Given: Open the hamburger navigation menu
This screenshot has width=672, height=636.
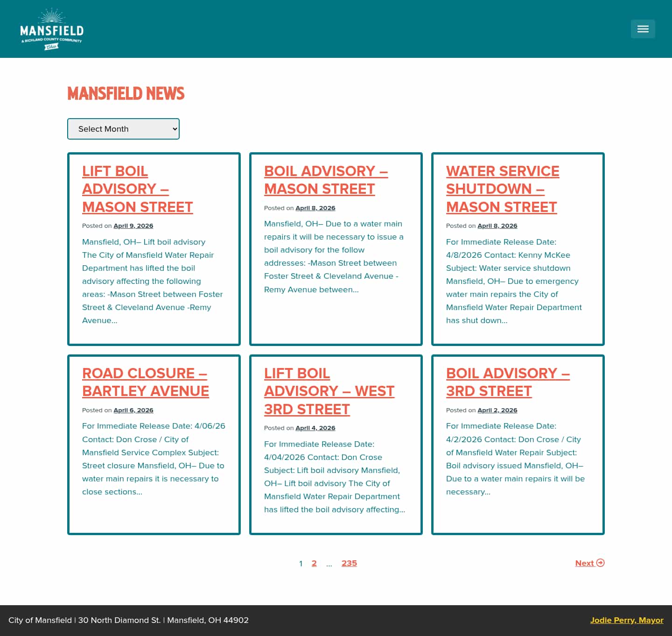Looking at the screenshot, I should click(x=643, y=29).
